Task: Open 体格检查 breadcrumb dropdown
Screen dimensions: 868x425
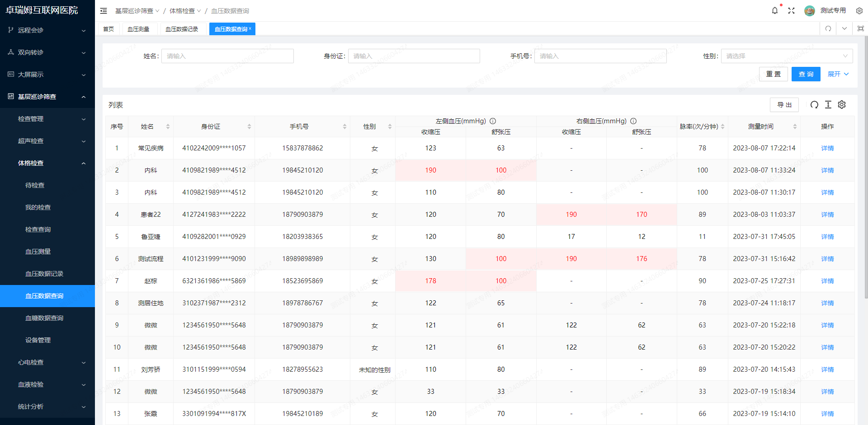Action: [x=185, y=11]
